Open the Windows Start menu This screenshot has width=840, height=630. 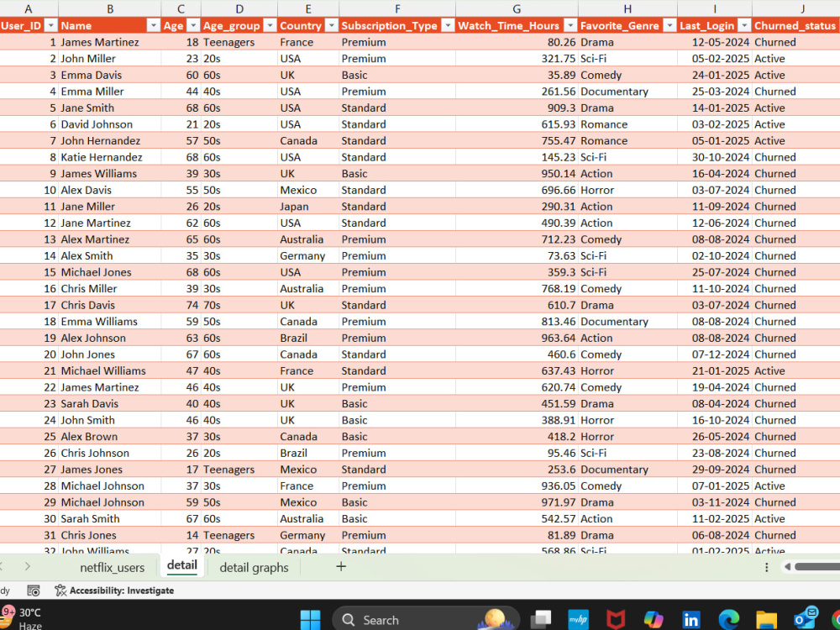310,620
